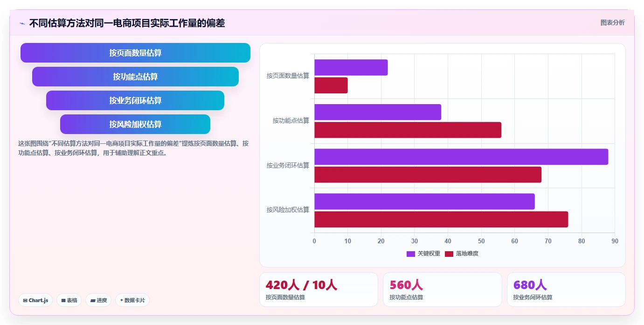Screen dimensions: 644x325
Task: Click the Chart.js tag chip
Action: point(35,300)
